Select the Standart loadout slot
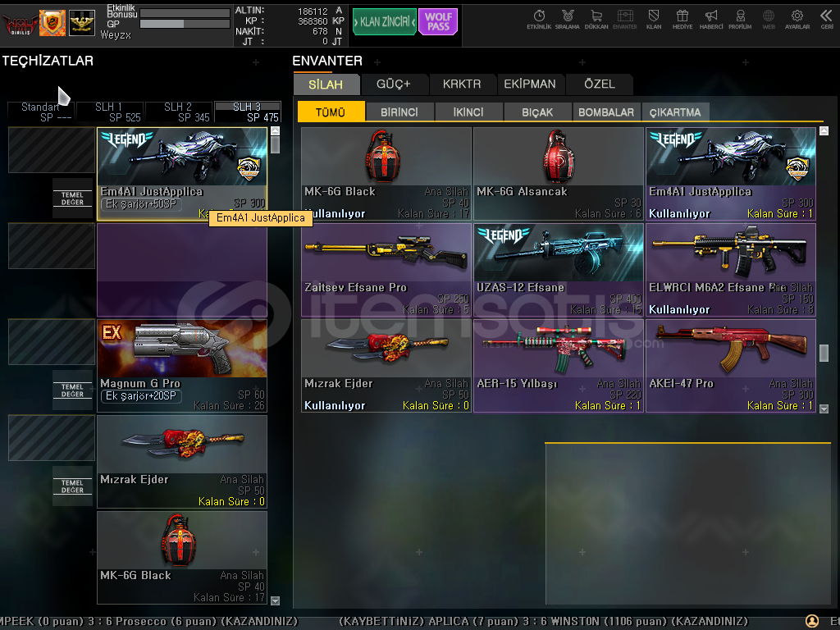This screenshot has height=630, width=840. pyautogui.click(x=40, y=112)
